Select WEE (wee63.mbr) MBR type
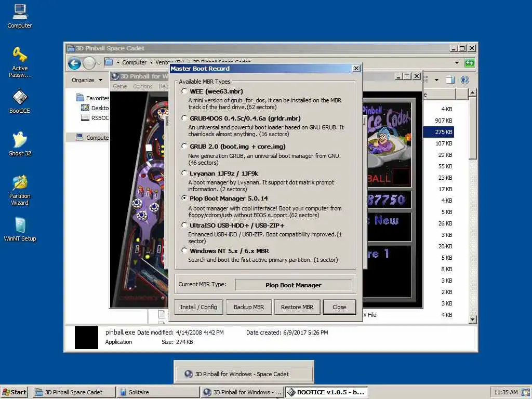Screen dimensions: 532x399 (184, 91)
